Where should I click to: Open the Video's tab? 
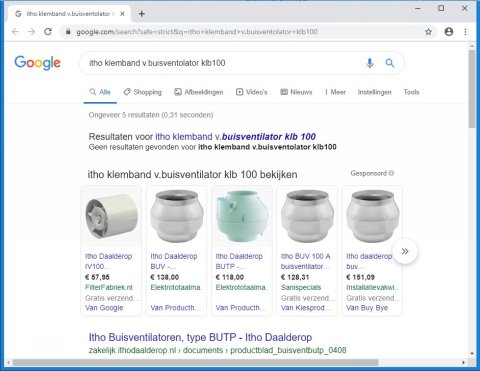252,92
